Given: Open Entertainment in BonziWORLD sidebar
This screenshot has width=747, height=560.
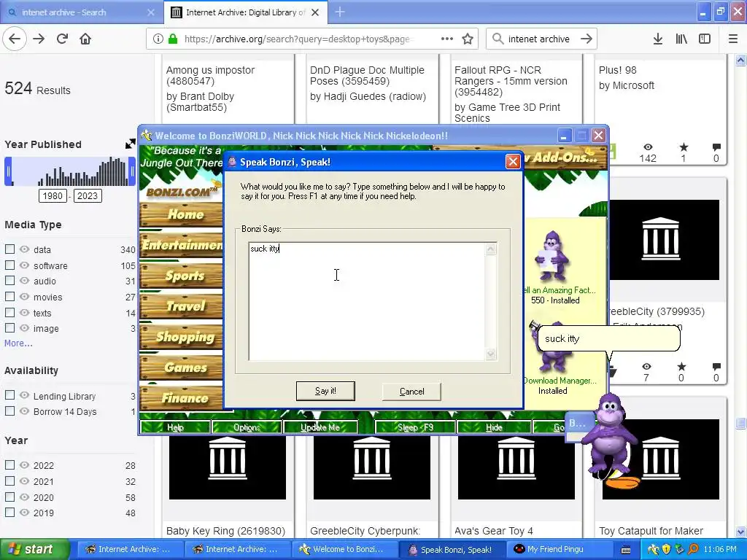Looking at the screenshot, I should tap(181, 245).
